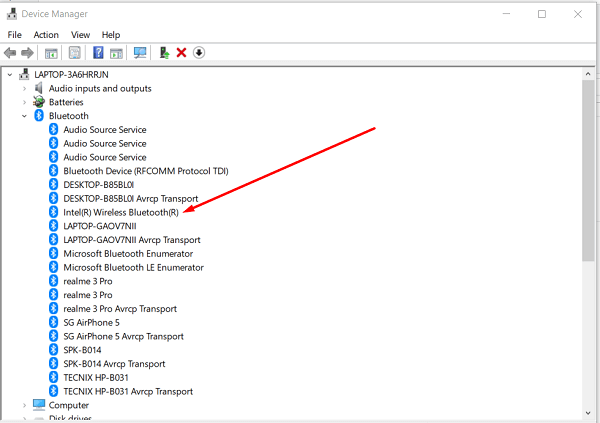Screen dimensions: 600x423
Task: Expand Audio inputs and outputs category
Action: click(24, 88)
